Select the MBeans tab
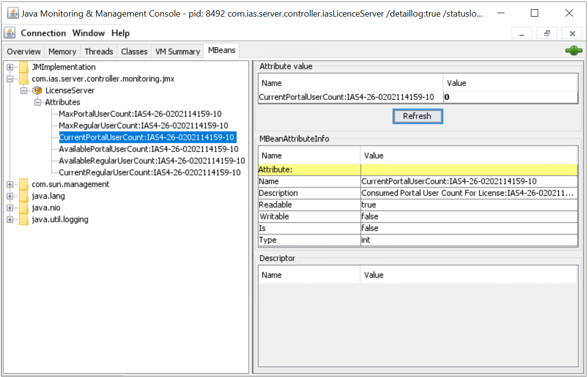Image resolution: width=588 pixels, height=377 pixels. (221, 50)
